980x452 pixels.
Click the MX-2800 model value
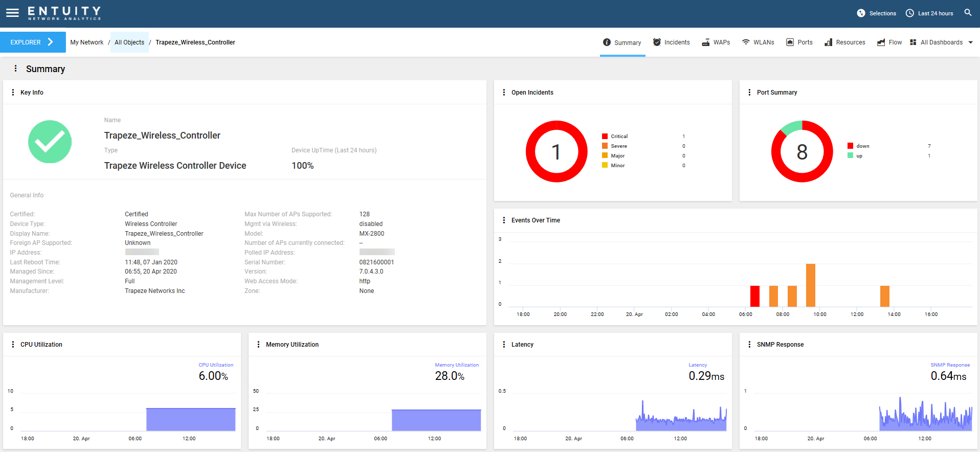tap(371, 234)
